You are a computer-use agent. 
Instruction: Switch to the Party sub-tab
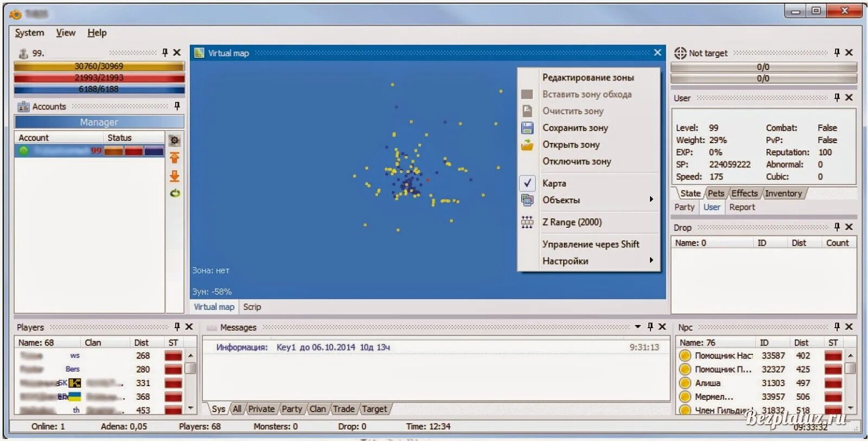point(684,207)
